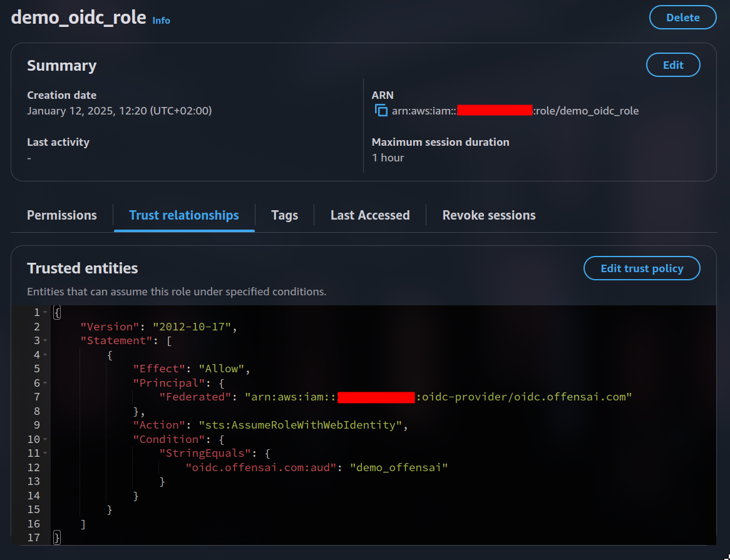Viewport: 730px width, 560px height.
Task: Collapse the Principal block fold on line 6
Action: pos(44,382)
